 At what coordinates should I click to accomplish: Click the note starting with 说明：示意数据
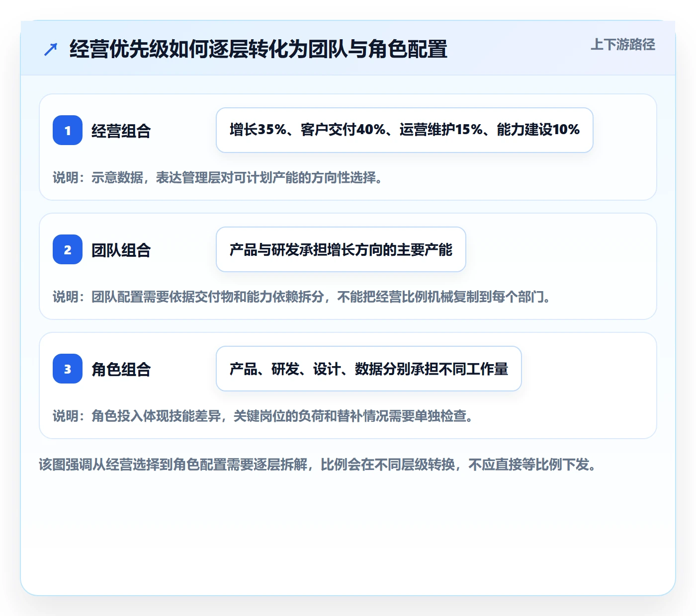[x=218, y=177]
